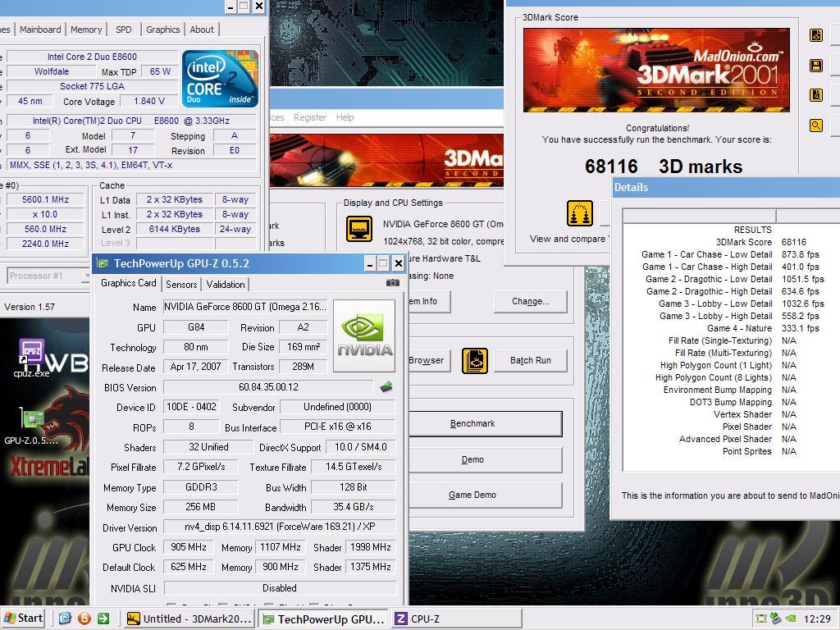Click the yellow document-with-globe icon in score window
840x630 pixels.
[816, 36]
